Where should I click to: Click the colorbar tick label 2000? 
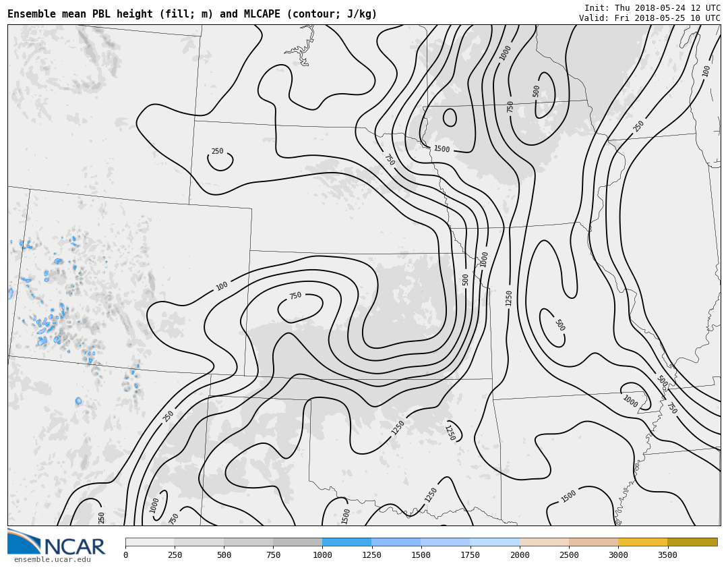point(520,555)
